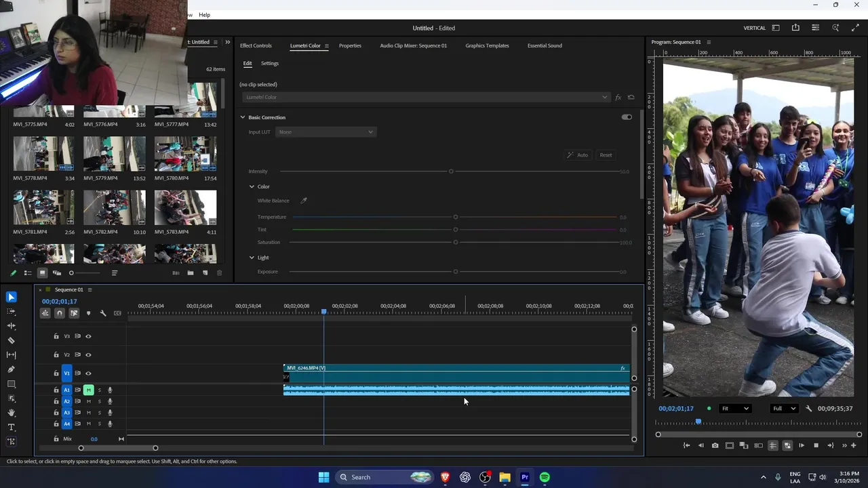This screenshot has width=868, height=488.
Task: Toggle Basic Correction enable switch
Action: [x=627, y=117]
